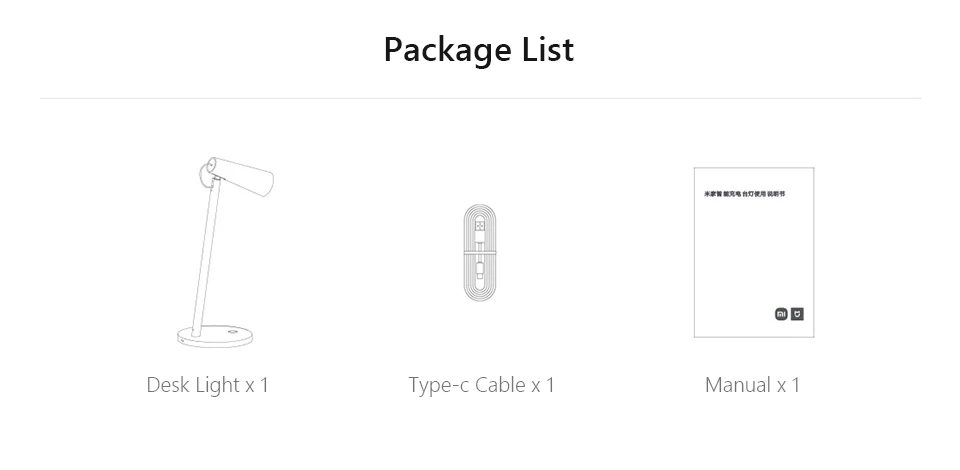Click the "Type-c Cable x 1" label
Image resolution: width=960 pixels, height=470 pixels.
click(x=481, y=385)
